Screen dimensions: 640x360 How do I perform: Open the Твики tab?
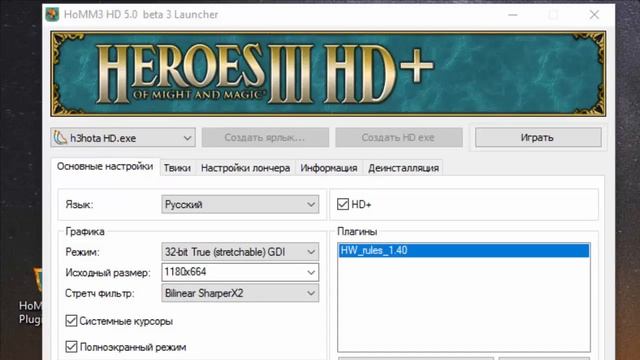point(177,168)
